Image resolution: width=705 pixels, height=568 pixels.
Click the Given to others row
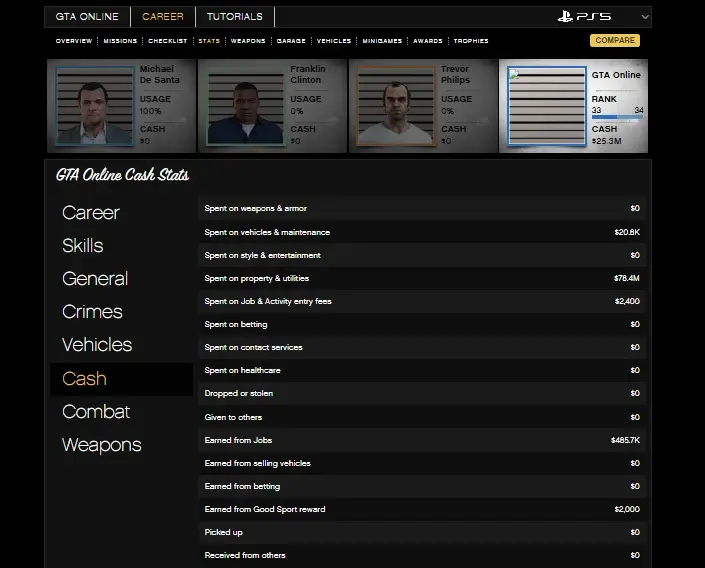422,417
